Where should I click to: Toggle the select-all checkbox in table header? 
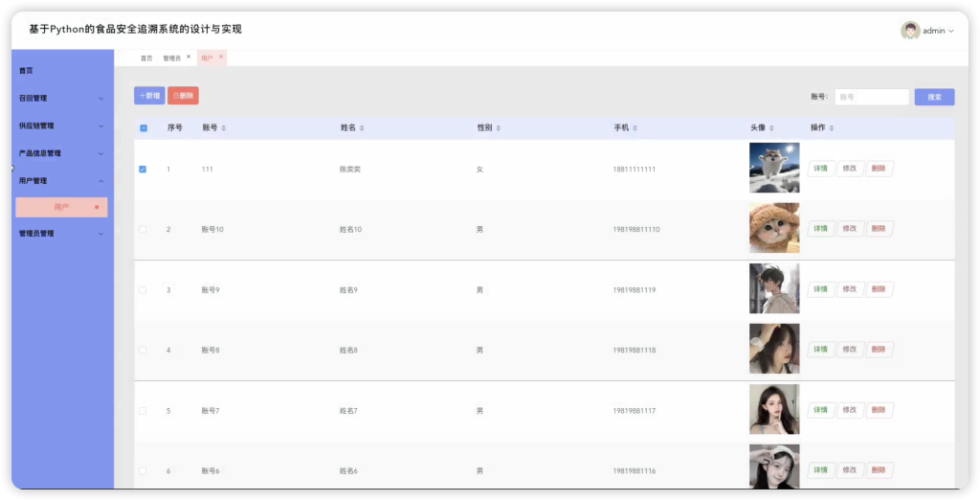(144, 128)
